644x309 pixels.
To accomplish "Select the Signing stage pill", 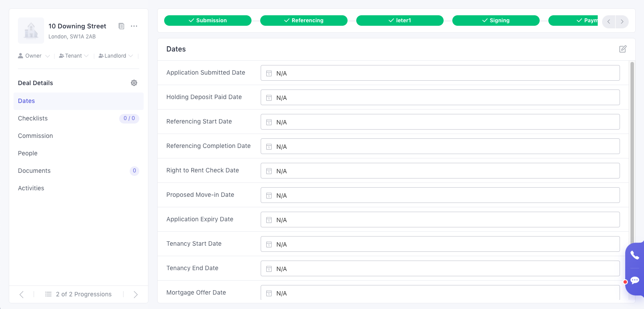I will [x=496, y=21].
